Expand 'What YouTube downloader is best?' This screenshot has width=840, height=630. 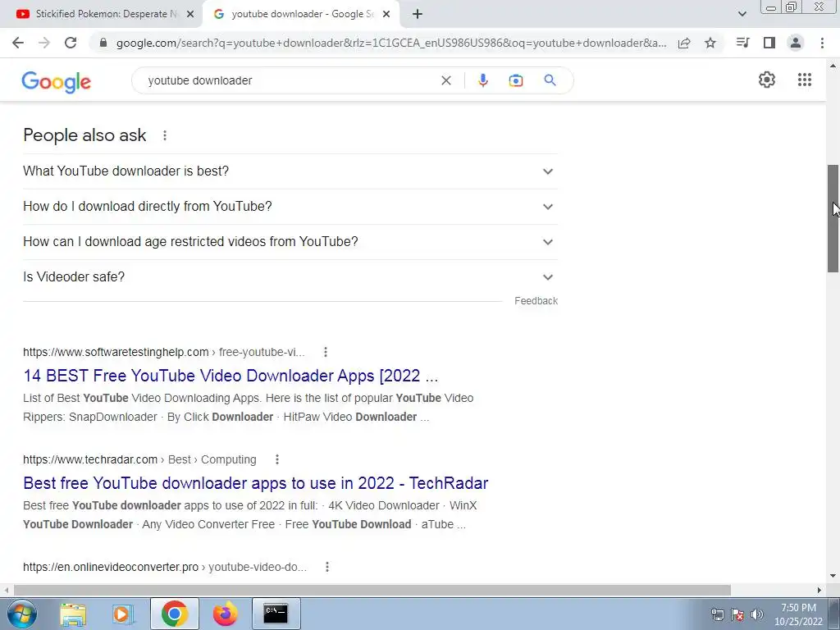pyautogui.click(x=290, y=171)
